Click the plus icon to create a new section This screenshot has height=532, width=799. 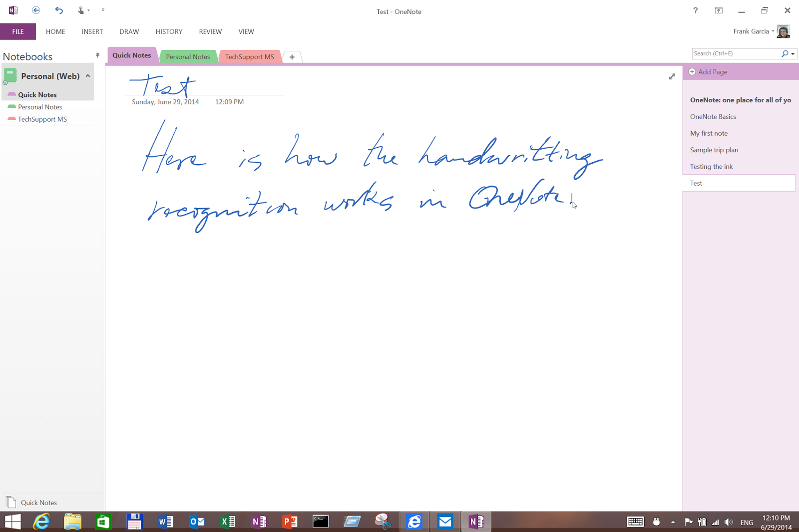[x=292, y=57]
